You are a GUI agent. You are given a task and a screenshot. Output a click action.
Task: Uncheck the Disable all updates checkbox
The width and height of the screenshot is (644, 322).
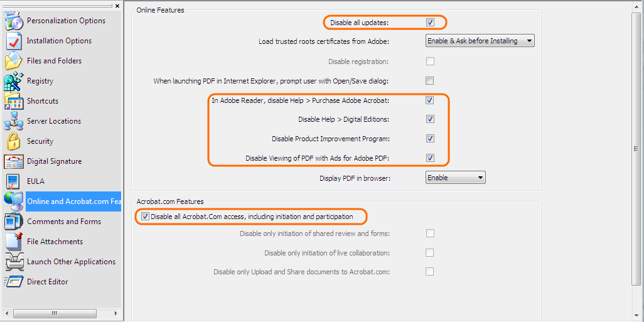[x=430, y=23]
